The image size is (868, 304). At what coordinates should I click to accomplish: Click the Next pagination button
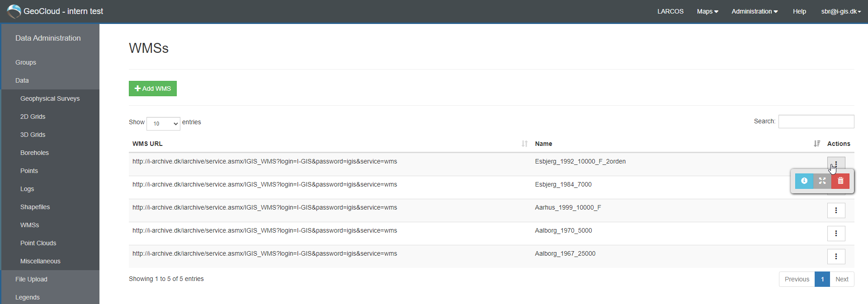842,279
